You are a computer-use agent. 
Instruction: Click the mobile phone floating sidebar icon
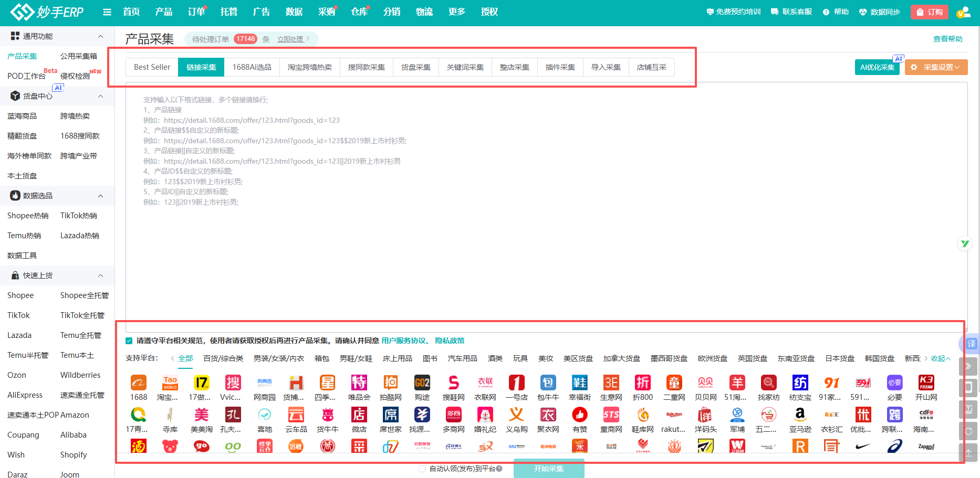coord(969,388)
